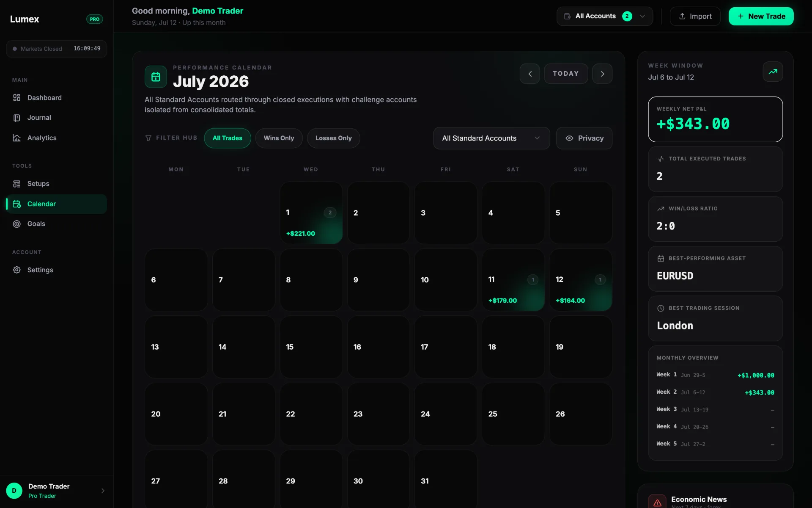Click the EURUSD best asset value
Viewport: 812px width, 508px height.
(675, 276)
